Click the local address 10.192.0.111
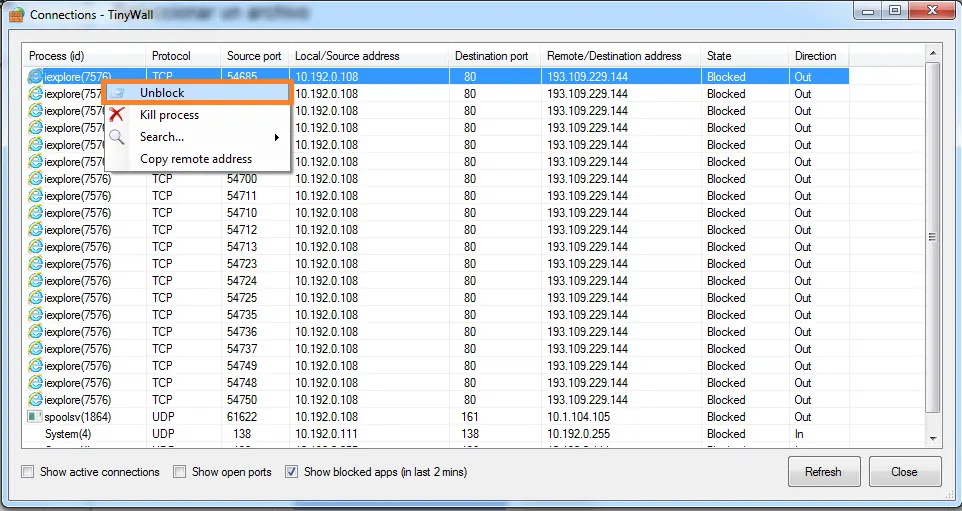 coord(326,434)
